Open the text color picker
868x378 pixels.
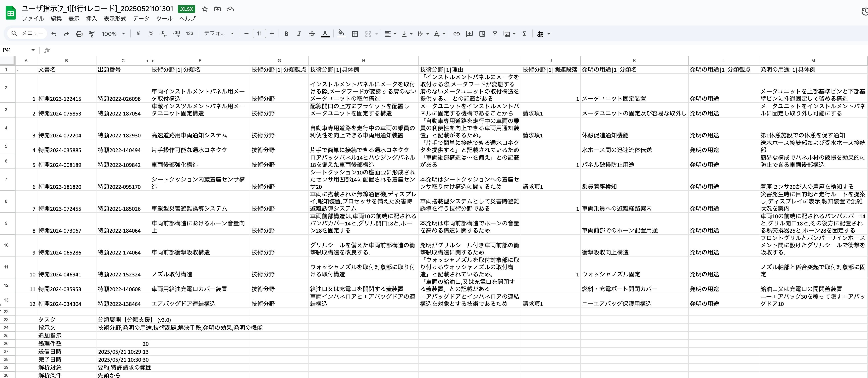[x=325, y=34]
